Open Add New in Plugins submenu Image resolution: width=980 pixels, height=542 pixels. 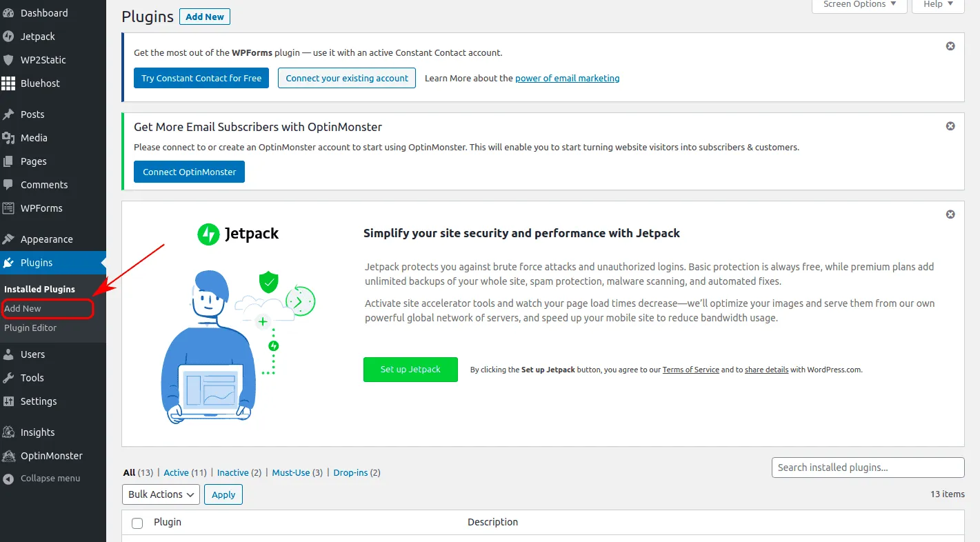point(23,309)
